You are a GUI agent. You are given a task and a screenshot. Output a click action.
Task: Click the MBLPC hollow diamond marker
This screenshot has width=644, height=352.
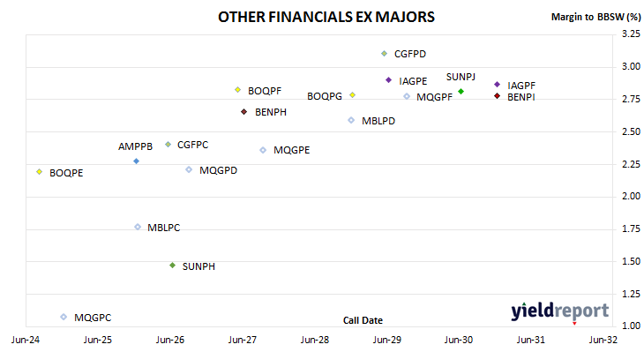click(138, 227)
